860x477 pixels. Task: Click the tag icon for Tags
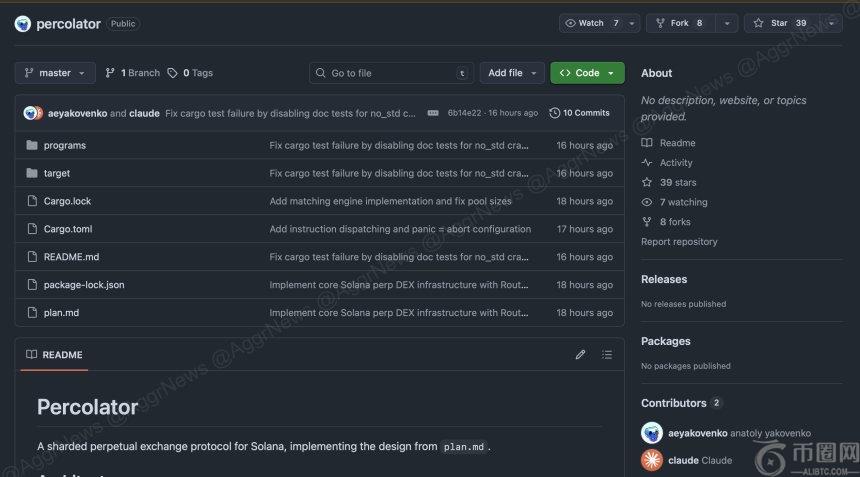point(173,73)
